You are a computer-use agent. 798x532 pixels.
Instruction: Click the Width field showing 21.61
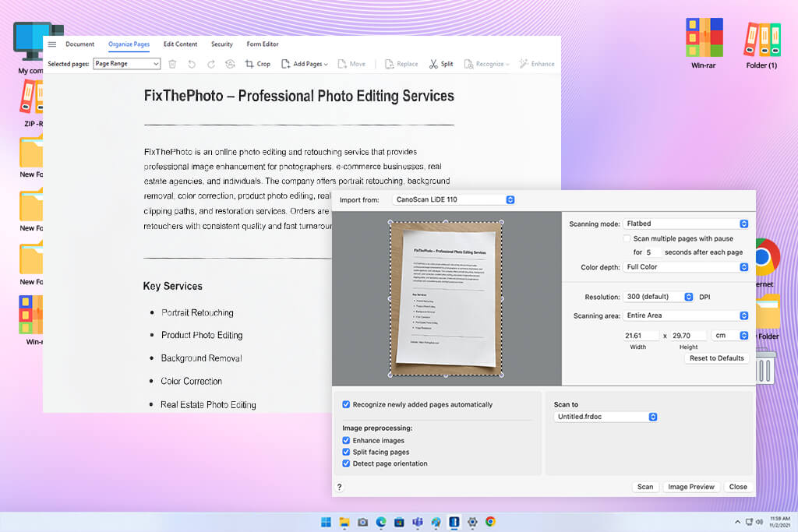641,336
